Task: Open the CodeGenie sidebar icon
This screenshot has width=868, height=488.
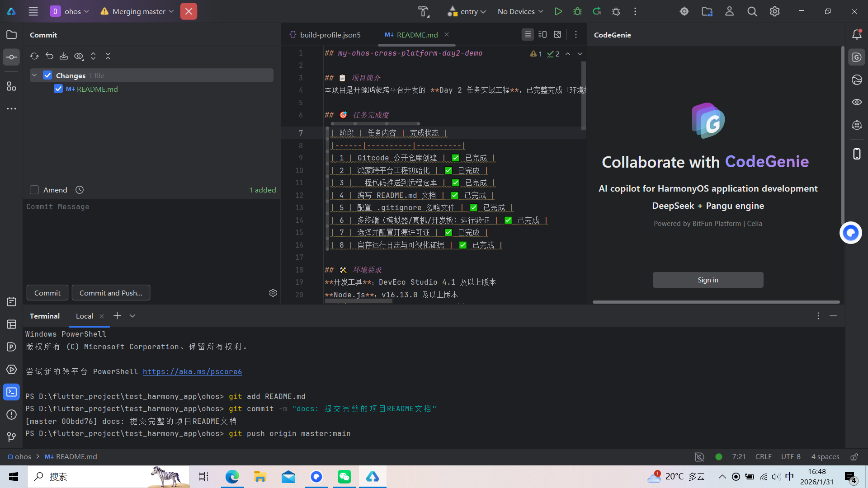Action: 857,57
